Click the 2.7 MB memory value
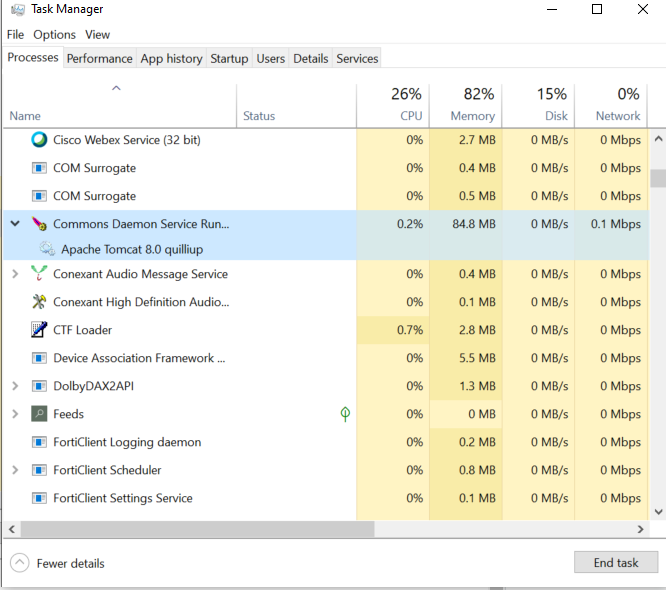 (477, 140)
